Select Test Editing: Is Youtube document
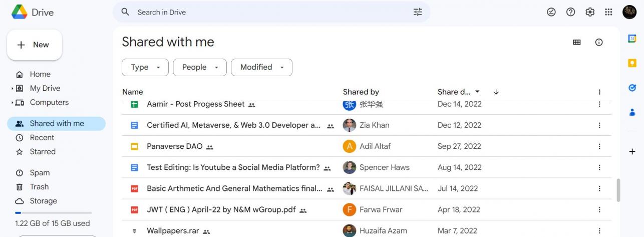 pos(233,167)
